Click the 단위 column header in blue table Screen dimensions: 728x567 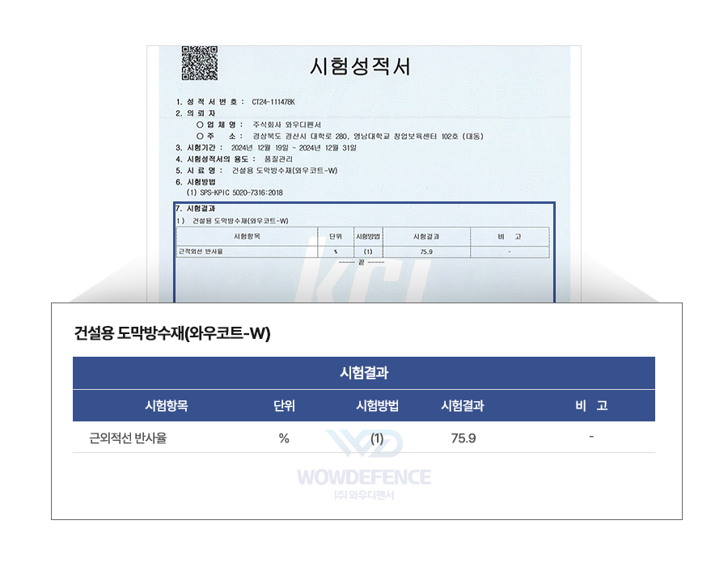(284, 406)
